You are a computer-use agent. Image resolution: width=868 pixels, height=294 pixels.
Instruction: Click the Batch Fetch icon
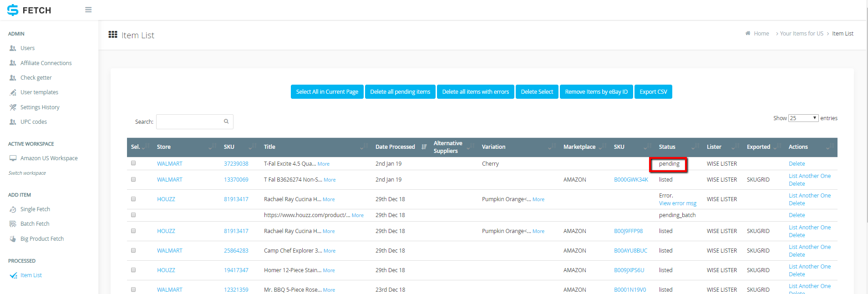click(13, 224)
